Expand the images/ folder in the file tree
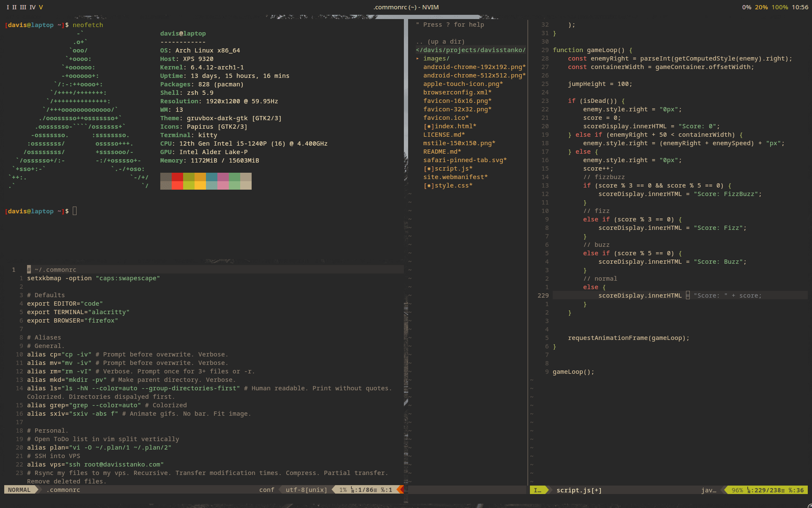Viewport: 812px width, 508px height. pyautogui.click(x=436, y=58)
